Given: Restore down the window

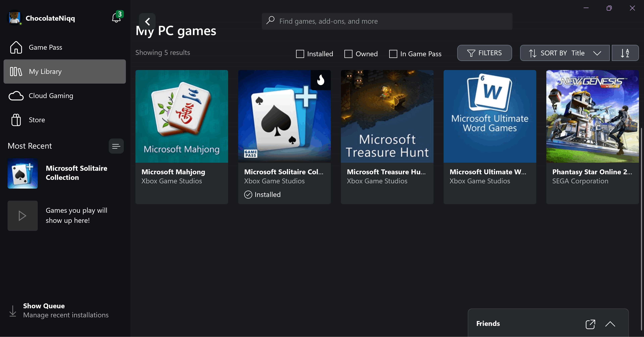Looking at the screenshot, I should click(x=609, y=8).
